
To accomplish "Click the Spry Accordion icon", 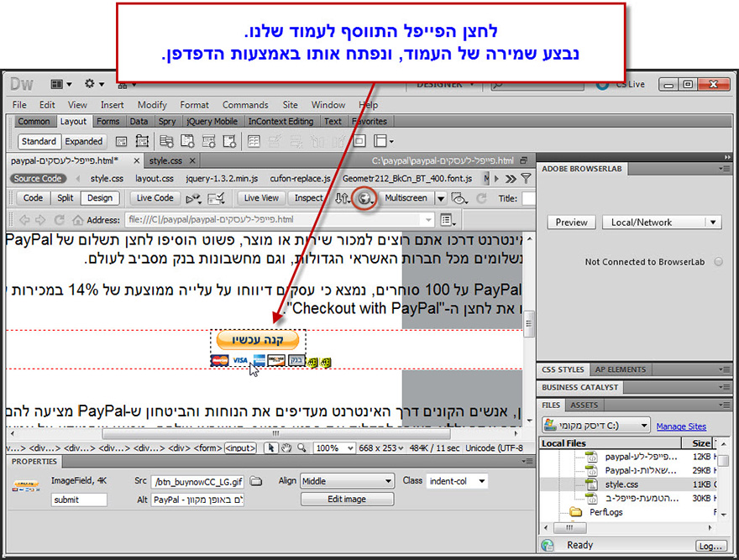I will click(x=209, y=141).
